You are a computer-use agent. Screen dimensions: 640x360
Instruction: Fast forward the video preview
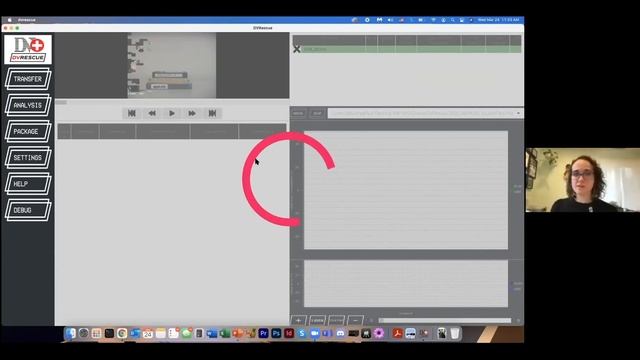click(192, 113)
